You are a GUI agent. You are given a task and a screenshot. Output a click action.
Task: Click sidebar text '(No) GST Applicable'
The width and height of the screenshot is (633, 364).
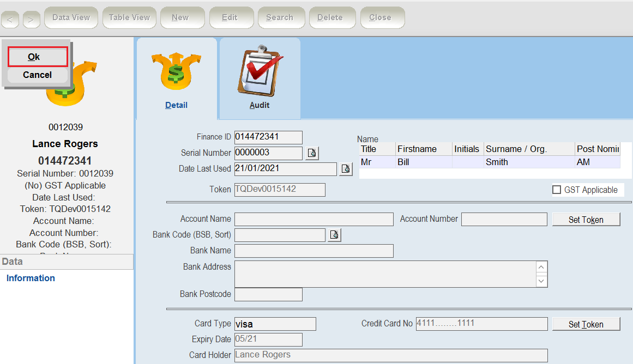65,186
